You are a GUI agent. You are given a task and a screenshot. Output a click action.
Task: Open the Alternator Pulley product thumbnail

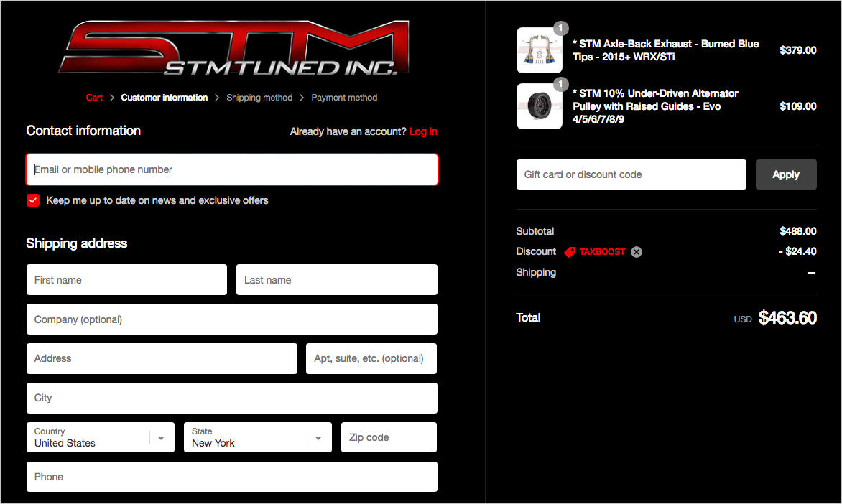click(539, 106)
